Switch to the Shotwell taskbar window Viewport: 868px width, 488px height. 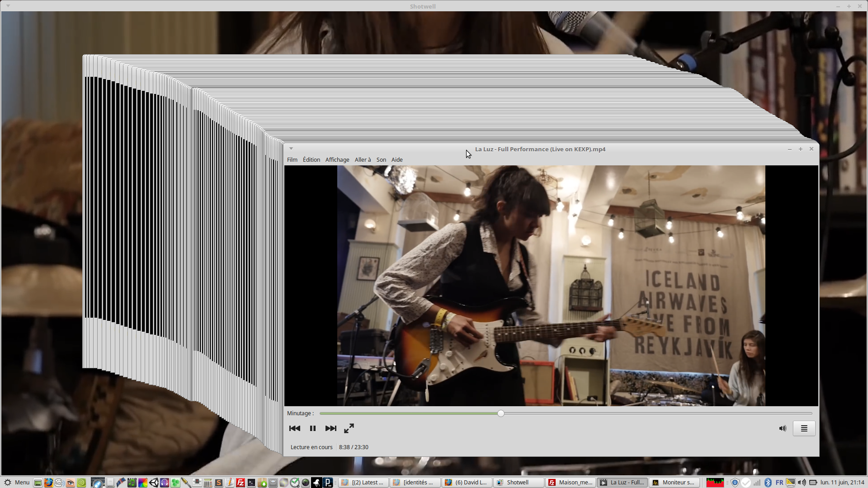click(x=518, y=483)
